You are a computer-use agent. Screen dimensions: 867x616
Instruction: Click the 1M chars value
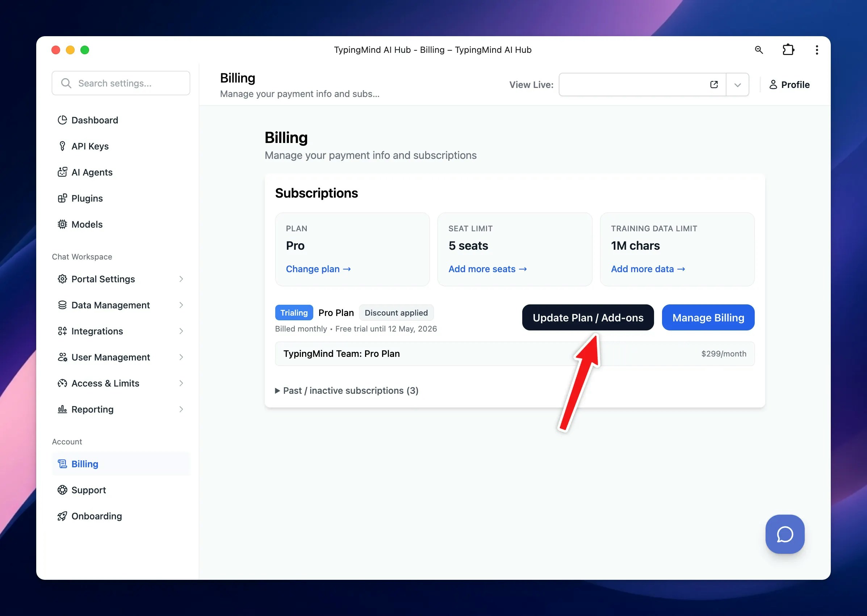[635, 246]
